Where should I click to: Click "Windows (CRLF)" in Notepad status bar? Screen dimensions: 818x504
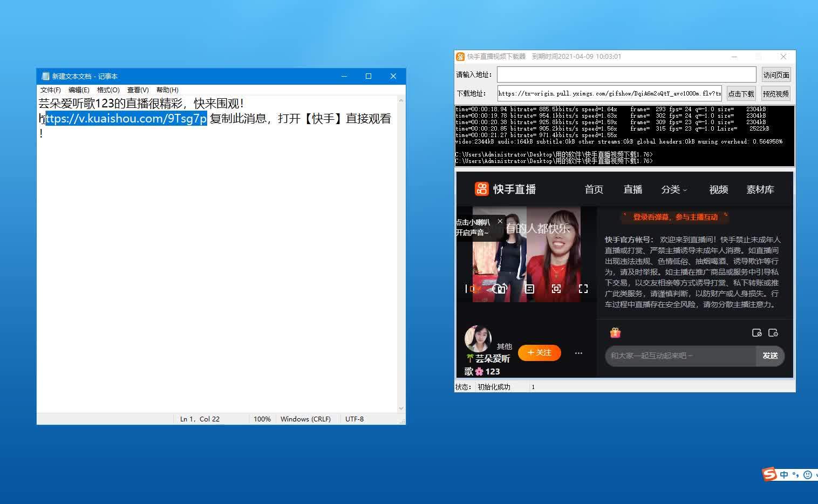[x=305, y=419]
